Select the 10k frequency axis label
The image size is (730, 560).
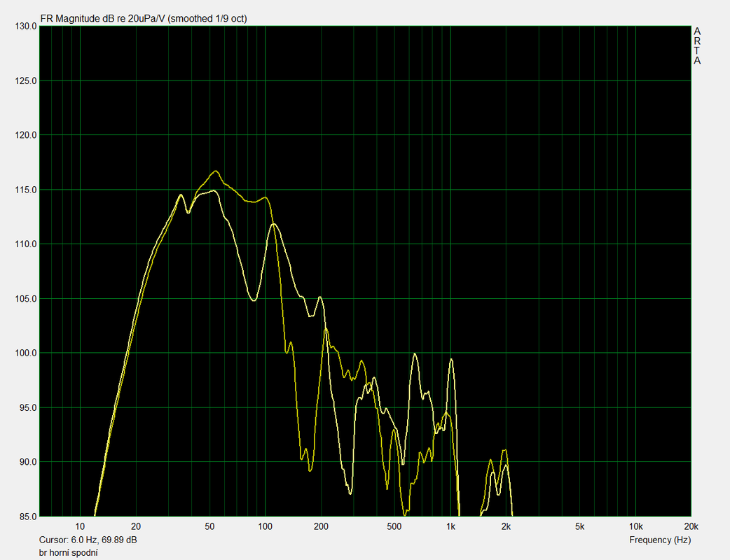click(x=636, y=526)
